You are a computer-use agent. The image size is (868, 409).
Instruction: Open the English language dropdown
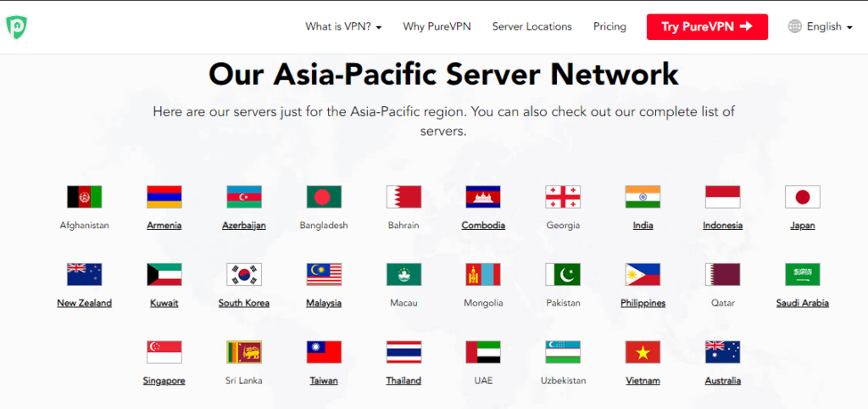click(829, 26)
